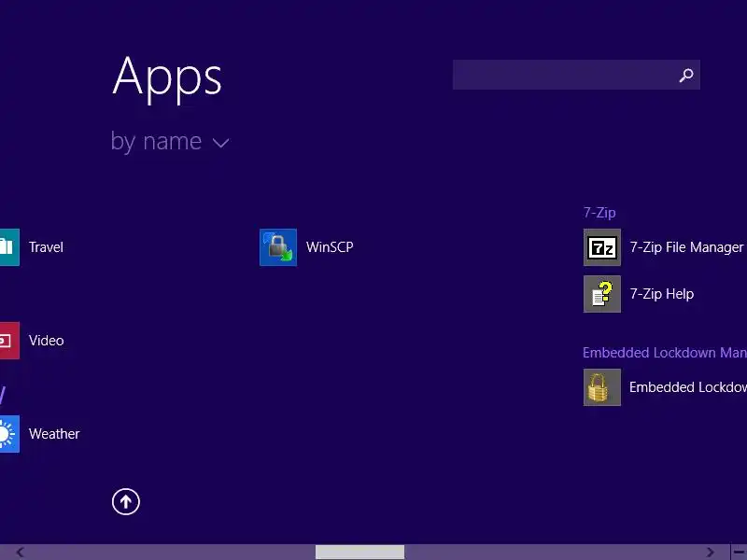Click the 'WinSCP' label

tap(330, 247)
